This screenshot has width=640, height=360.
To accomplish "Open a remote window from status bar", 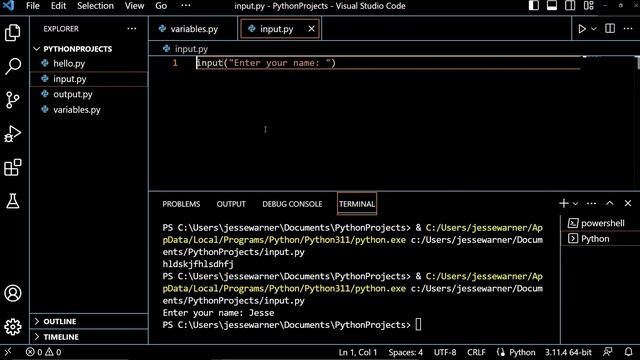I will tap(7, 352).
